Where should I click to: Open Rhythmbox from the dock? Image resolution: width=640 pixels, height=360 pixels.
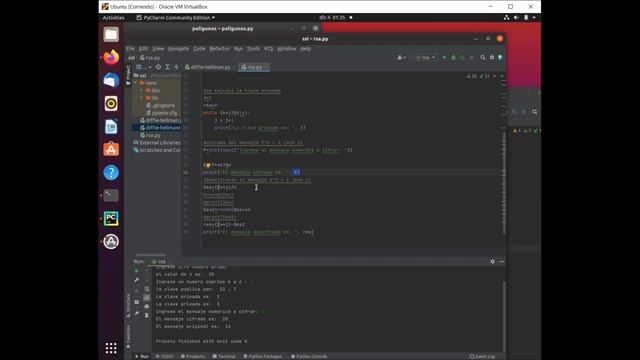[111, 104]
